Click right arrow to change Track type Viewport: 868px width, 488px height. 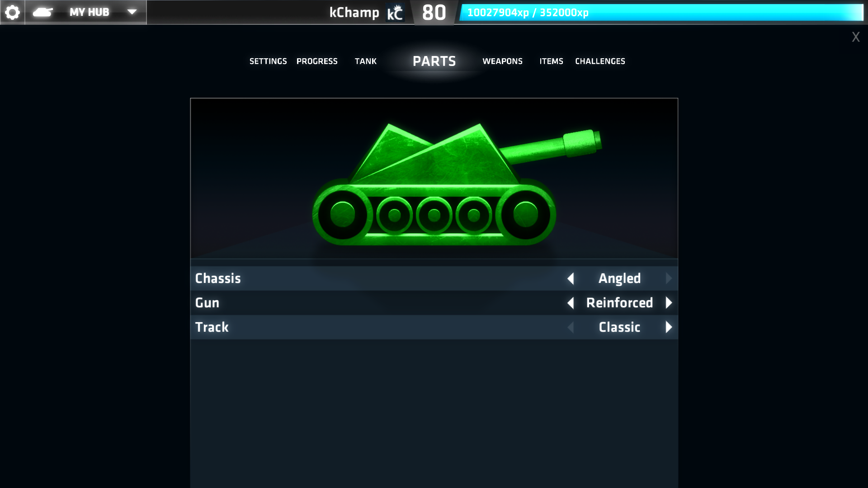tap(669, 327)
